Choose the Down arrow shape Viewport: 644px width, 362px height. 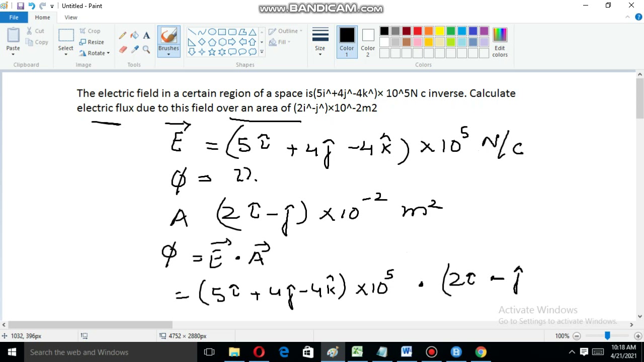[x=192, y=52]
